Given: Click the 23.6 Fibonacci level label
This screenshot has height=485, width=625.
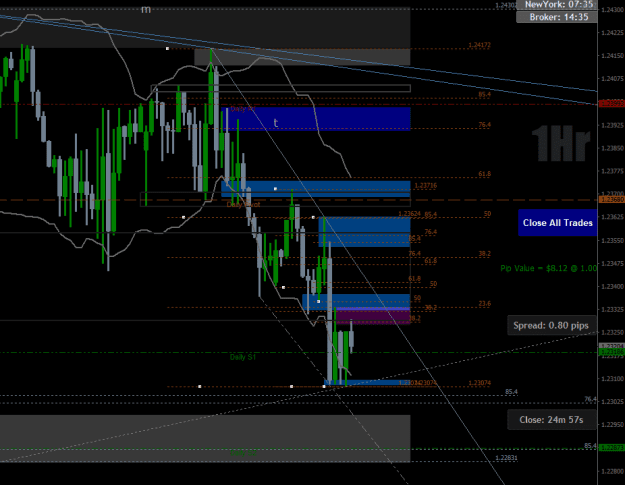Looking at the screenshot, I should click(x=485, y=304).
